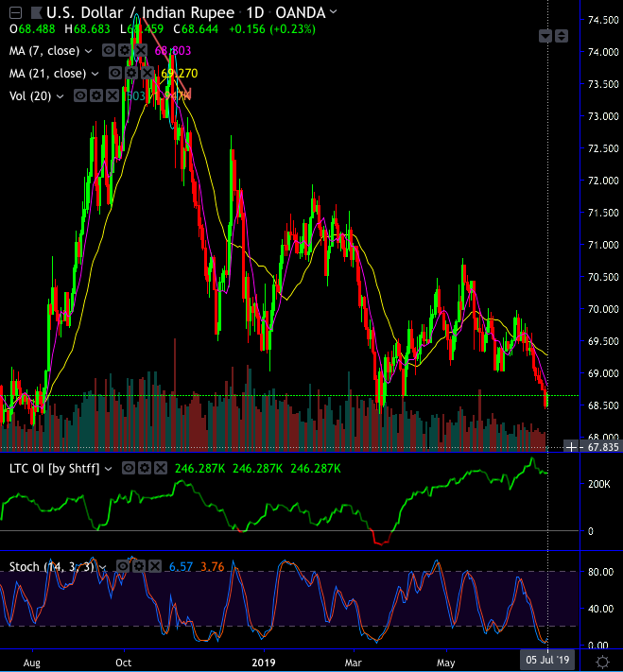Click the up-down arrows pane button
The image size is (623, 672).
pyautogui.click(x=562, y=36)
